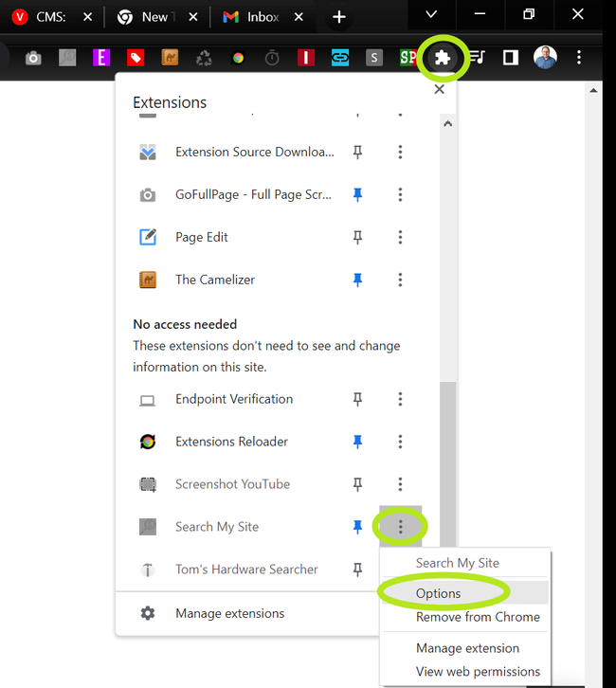616x688 pixels.
Task: Click the purple E extension toolbar icon
Action: tap(101, 58)
